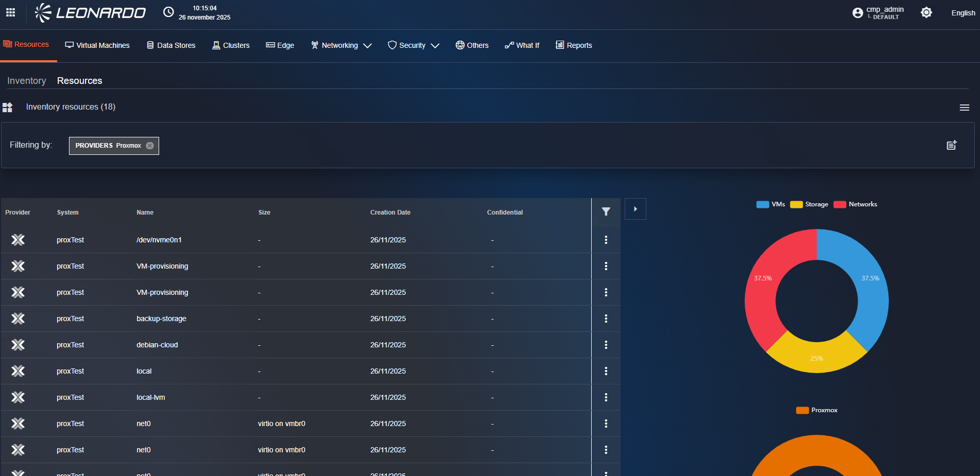Open the cmp_admin user account icon

(x=857, y=13)
